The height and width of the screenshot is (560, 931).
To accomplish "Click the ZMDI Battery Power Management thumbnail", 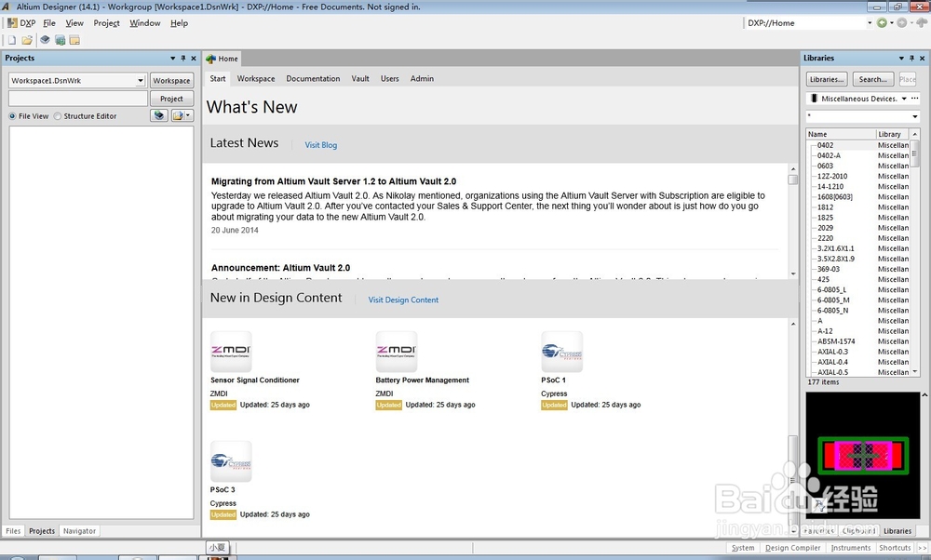I will click(397, 352).
